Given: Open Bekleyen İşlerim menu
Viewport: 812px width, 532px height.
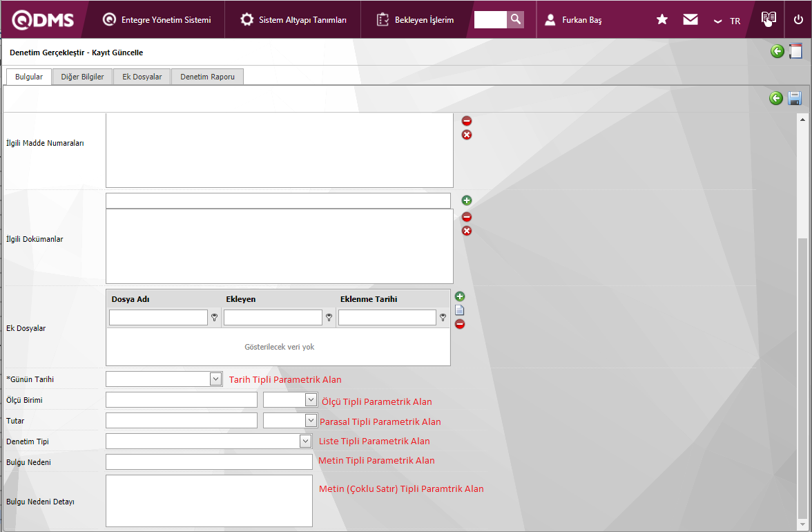Looking at the screenshot, I should pos(416,19).
